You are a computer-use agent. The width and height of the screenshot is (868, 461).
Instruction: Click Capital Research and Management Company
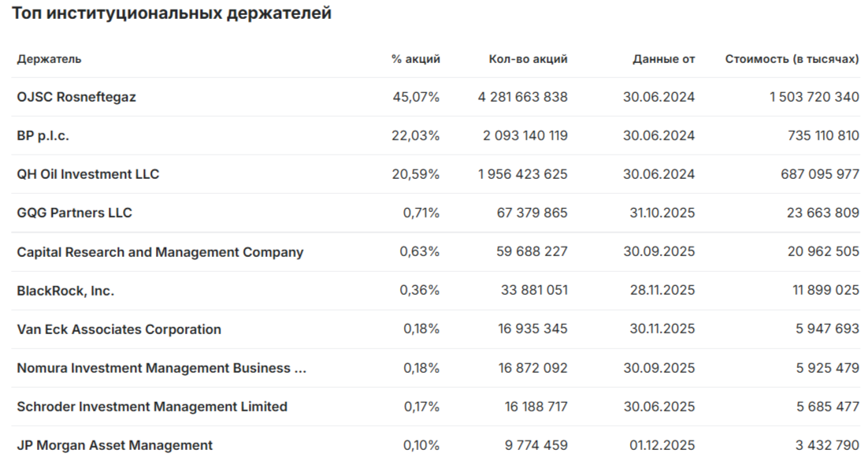tap(160, 252)
